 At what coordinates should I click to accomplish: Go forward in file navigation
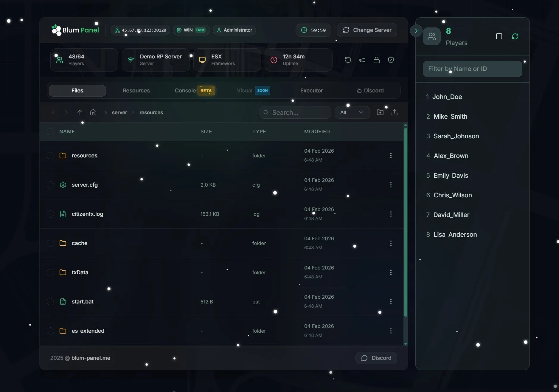(66, 112)
